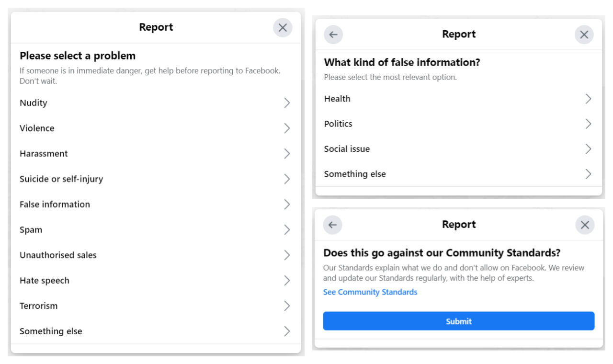Expand the Spam option chevron
The image size is (613, 364).
click(x=287, y=230)
